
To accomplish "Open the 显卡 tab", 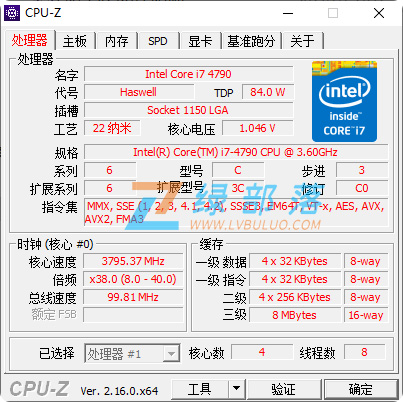I will [x=200, y=41].
